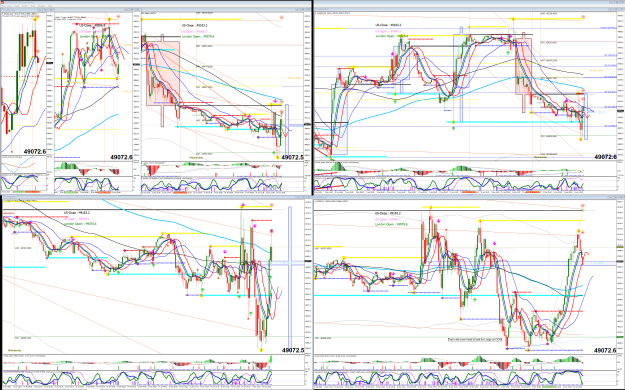Screen dimensions: 625x390
Task: Select the green London Open label in the third top-row chart
Action: (198, 36)
